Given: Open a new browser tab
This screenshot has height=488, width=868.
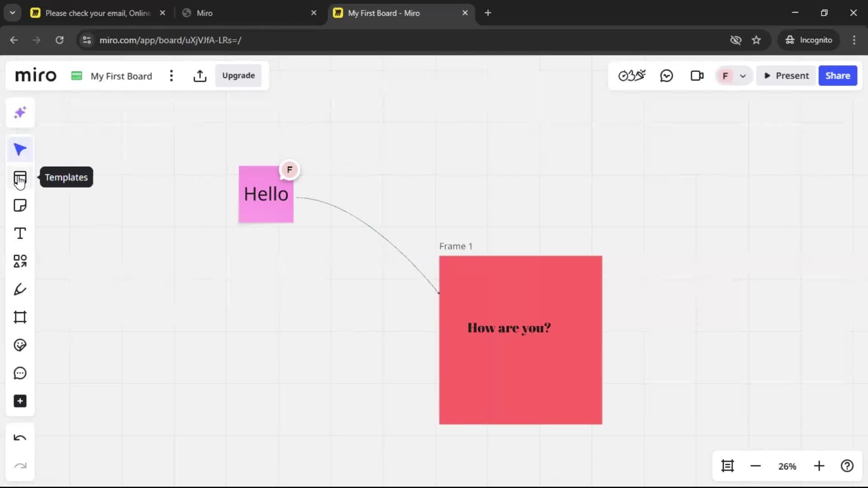Looking at the screenshot, I should pyautogui.click(x=488, y=13).
